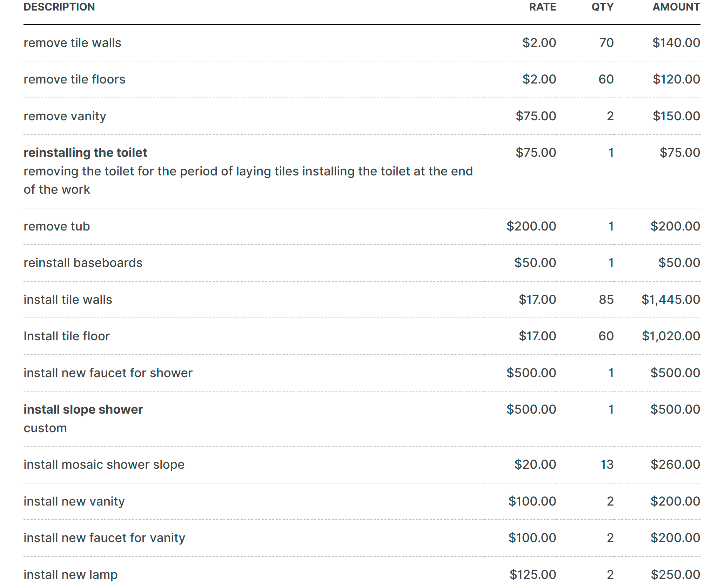Viewport: 724px width, 588px height.
Task: Select the install slope shower line item
Action: (83, 409)
